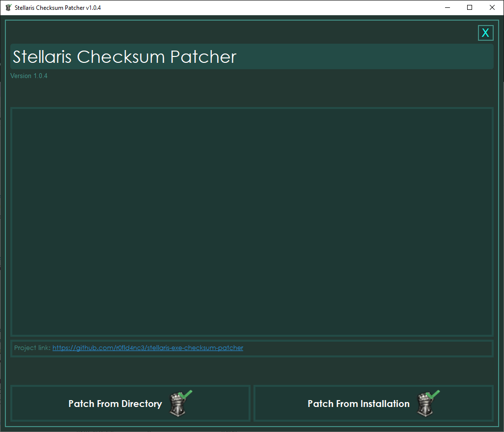
Task: Maximize the Stellaris Checksum Patcher window
Action: pos(470,7)
